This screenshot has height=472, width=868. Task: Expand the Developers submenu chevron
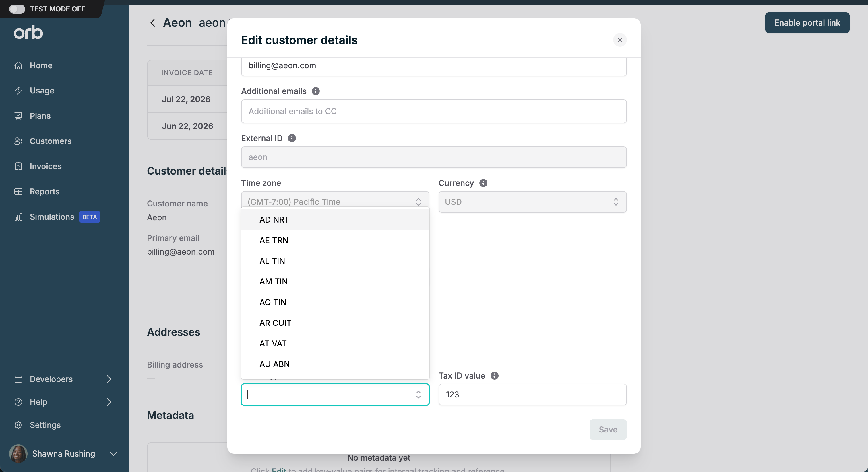[109, 379]
